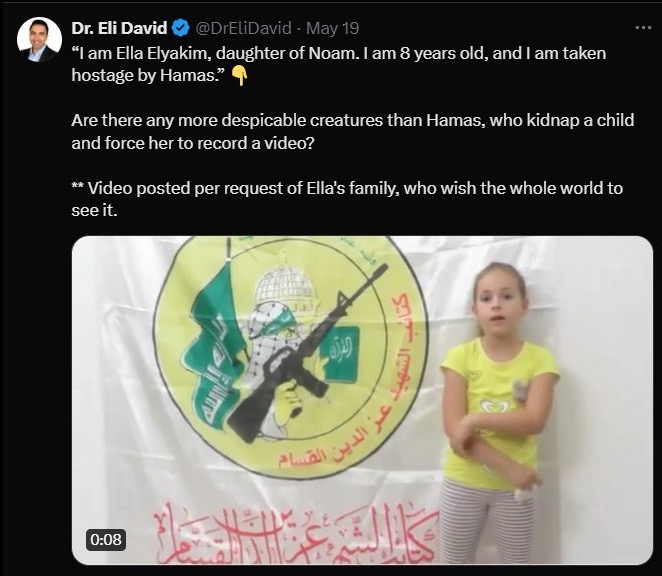
Task: Click the 0:08 video duration badge
Action: coord(106,539)
